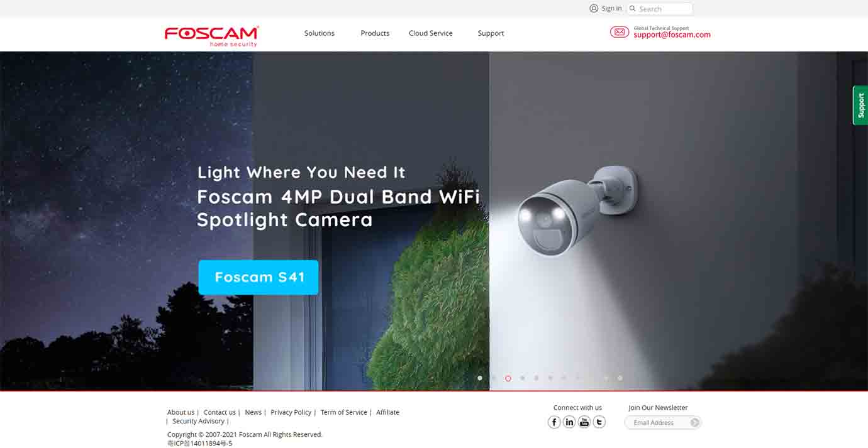Click the red envelope support icon
868x448 pixels.
(620, 32)
